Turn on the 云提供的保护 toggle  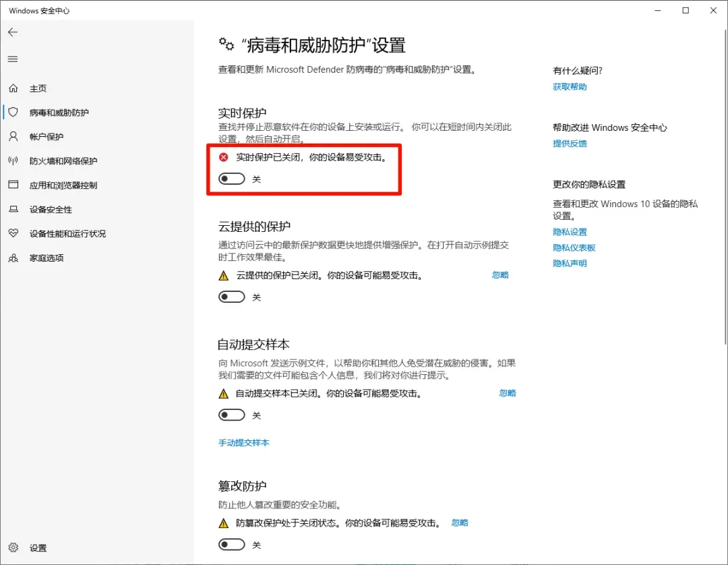(232, 297)
